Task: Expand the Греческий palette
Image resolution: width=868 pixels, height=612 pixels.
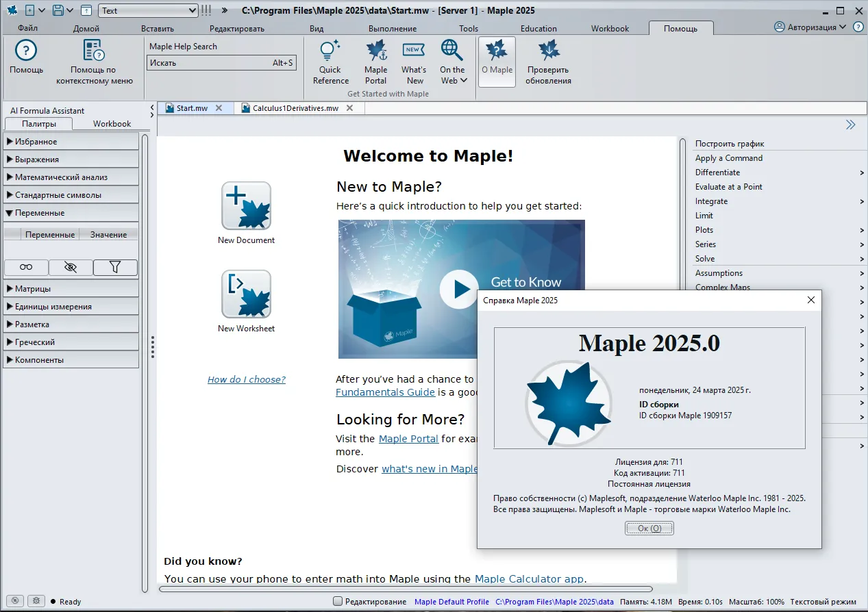Action: coord(71,342)
